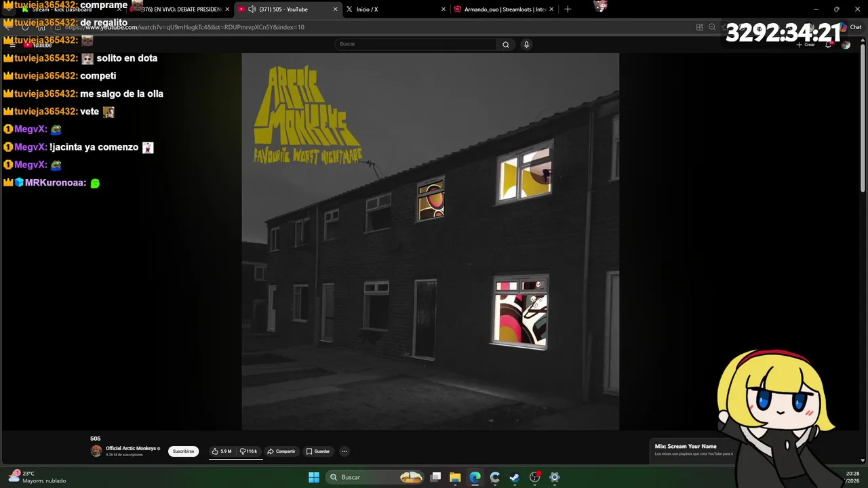Image resolution: width=868 pixels, height=488 pixels.
Task: Open the Official Arctic Monkeys channel name
Action: [x=131, y=449]
